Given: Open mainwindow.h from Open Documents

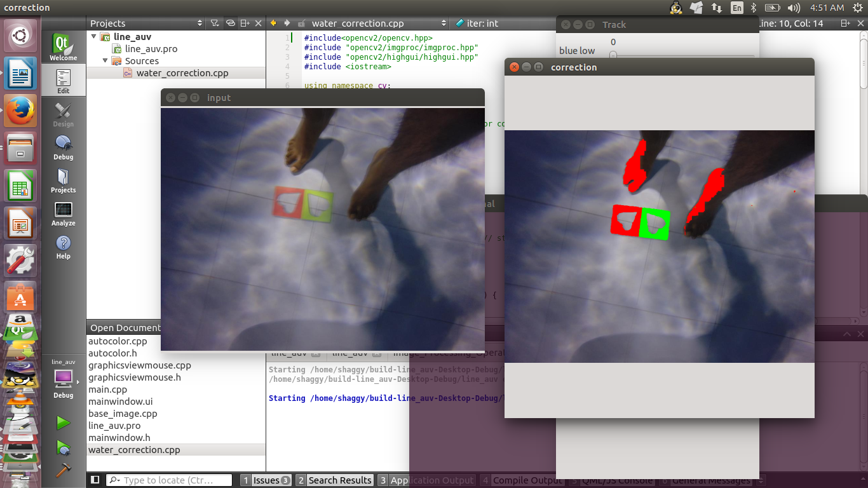Looking at the screenshot, I should coord(119,438).
